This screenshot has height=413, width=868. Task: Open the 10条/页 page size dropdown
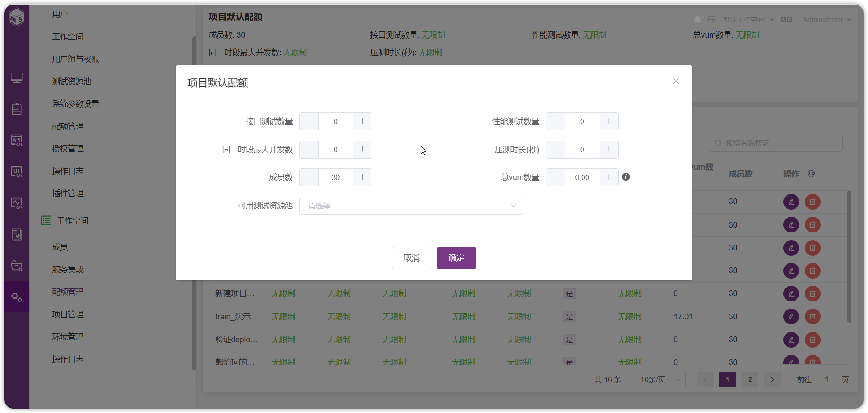click(x=658, y=379)
